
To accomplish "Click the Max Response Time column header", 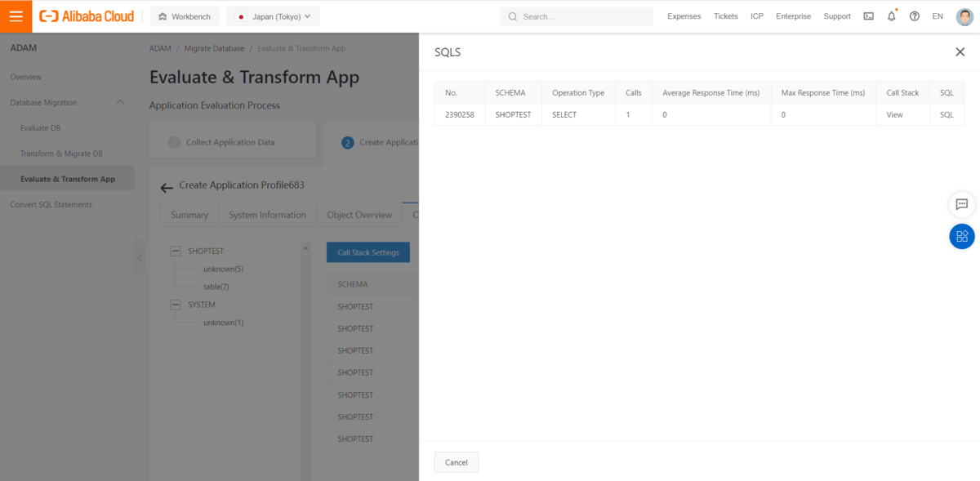I will (823, 93).
